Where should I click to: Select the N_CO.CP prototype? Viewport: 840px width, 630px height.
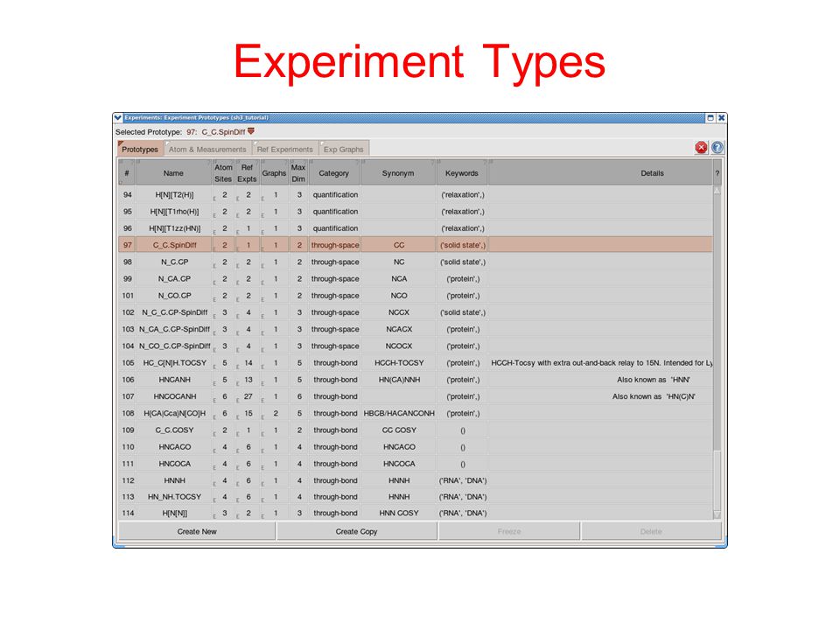click(x=174, y=296)
